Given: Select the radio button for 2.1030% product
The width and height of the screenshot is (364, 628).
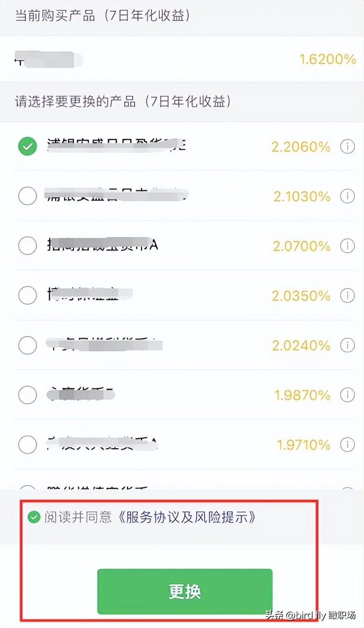Looking at the screenshot, I should tap(28, 196).
